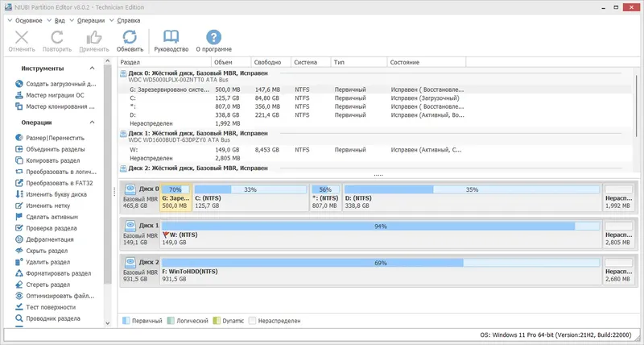
Task: Select the W: (NTFS) 94% usage bar
Action: [x=381, y=227]
